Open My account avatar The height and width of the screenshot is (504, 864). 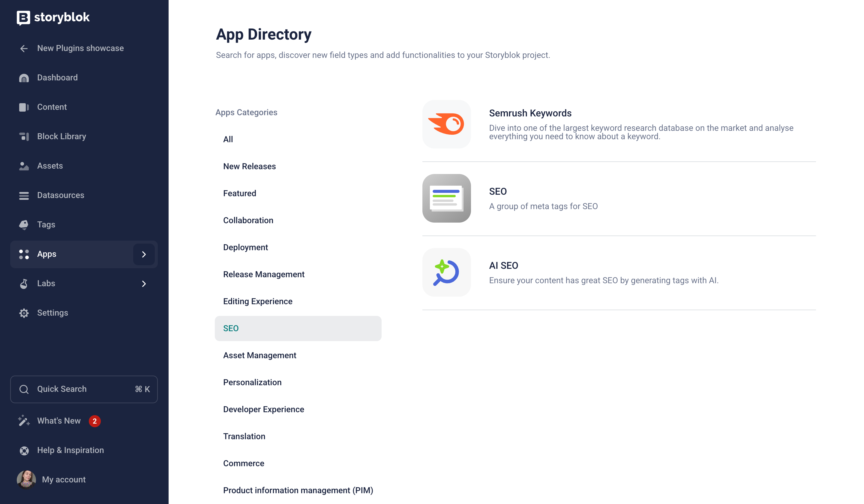[x=26, y=479]
